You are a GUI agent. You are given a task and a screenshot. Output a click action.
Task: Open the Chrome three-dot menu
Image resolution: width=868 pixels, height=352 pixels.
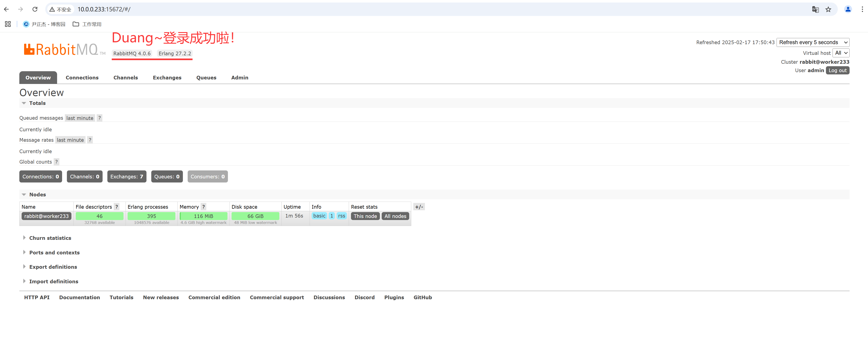(862, 9)
